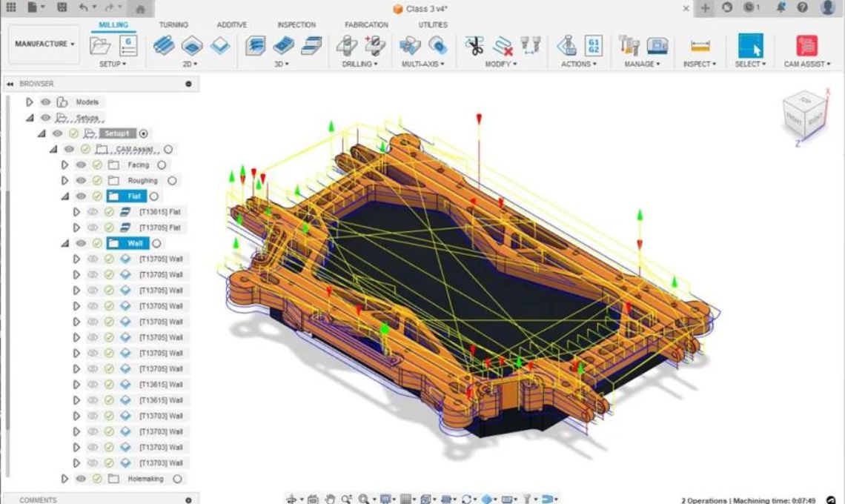Image resolution: width=845 pixels, height=504 pixels.
Task: Open the red CAM Assist icon
Action: pos(807,46)
